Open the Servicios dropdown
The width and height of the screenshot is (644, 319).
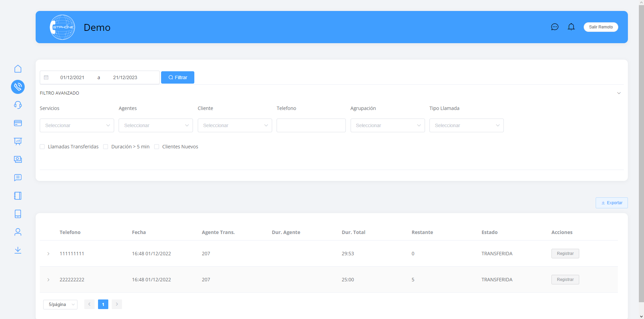click(77, 125)
